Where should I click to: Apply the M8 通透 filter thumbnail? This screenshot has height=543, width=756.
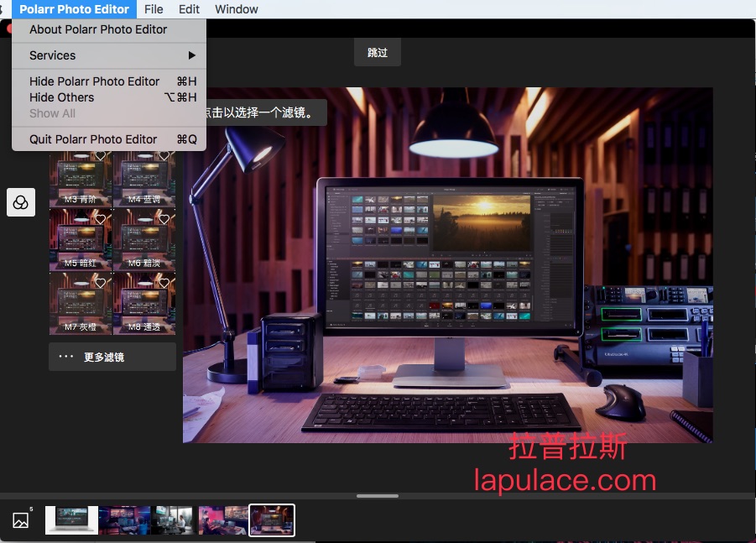point(144,303)
